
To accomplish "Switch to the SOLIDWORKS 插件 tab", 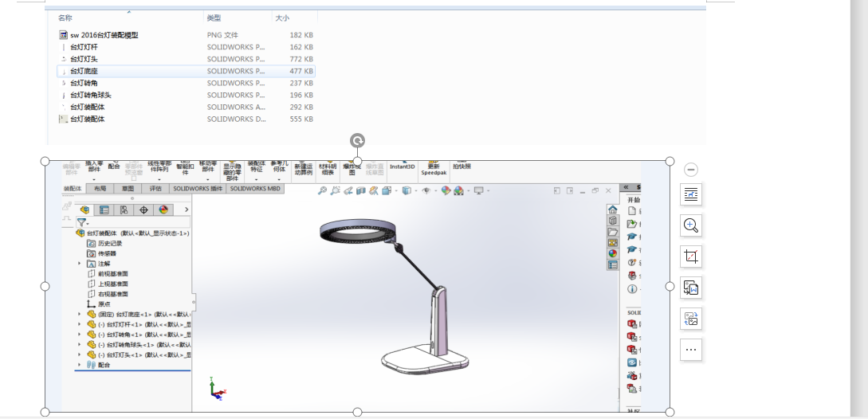I will (198, 189).
